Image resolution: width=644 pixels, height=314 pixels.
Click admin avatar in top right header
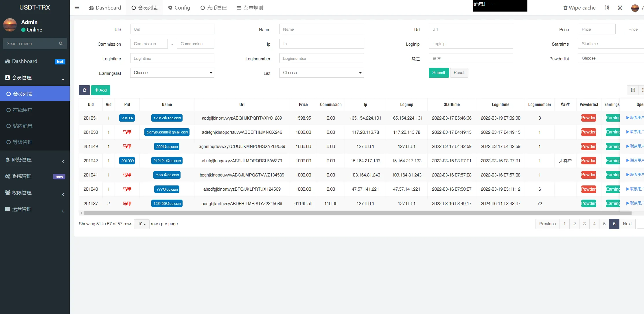(x=635, y=8)
